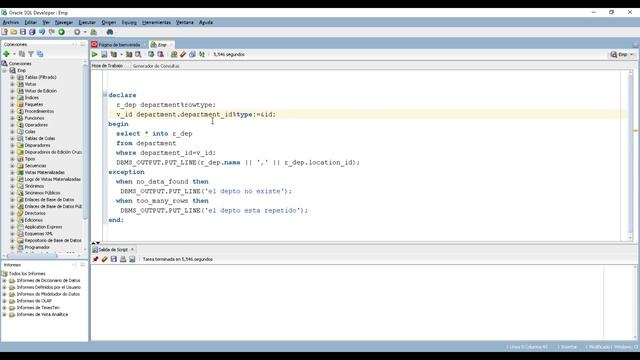Add new connection with green plus icon
This screenshot has width=640, height=360.
click(x=6, y=54)
